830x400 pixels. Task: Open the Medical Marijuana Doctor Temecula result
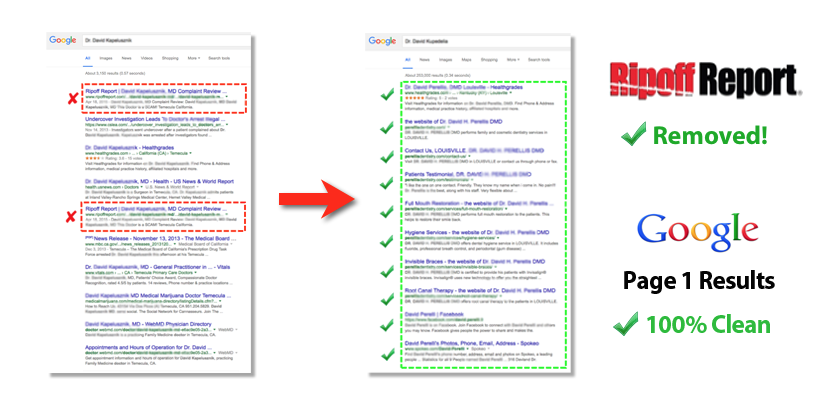point(157,295)
